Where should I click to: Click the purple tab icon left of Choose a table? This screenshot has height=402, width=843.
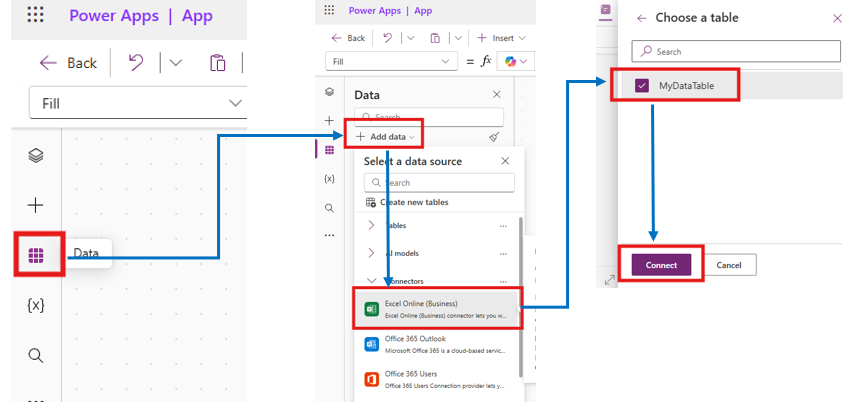coord(606,11)
